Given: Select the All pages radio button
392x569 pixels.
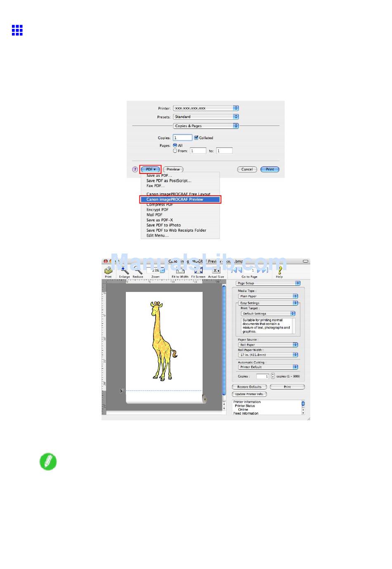Looking at the screenshot, I should coord(175,145).
